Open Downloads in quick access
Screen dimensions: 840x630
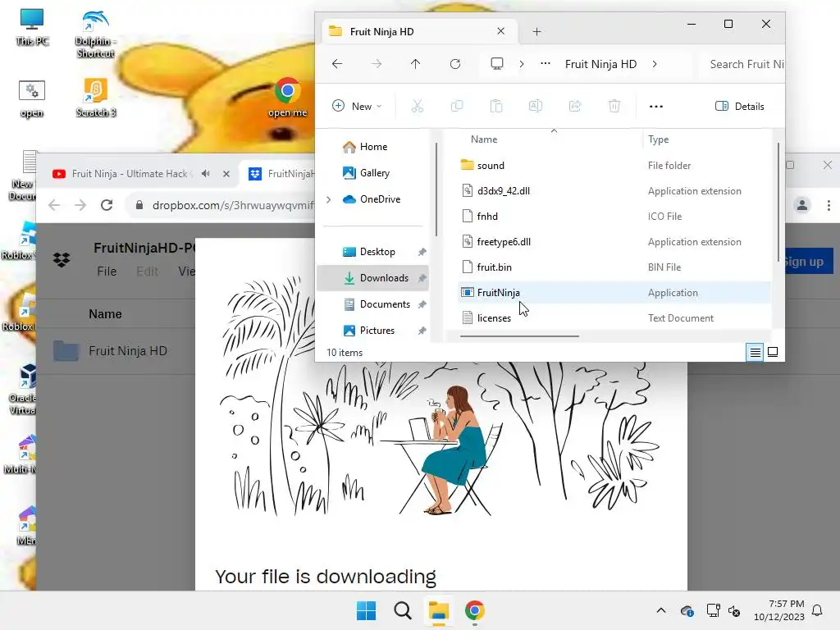pyautogui.click(x=375, y=278)
